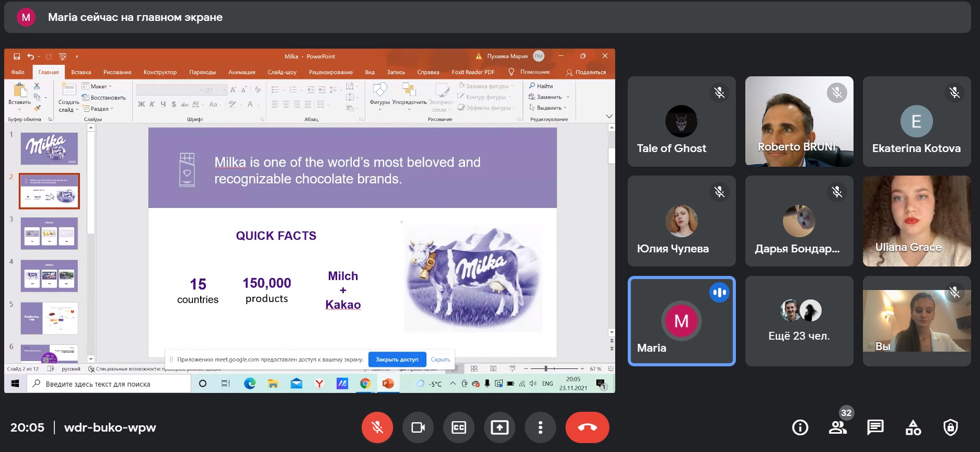The width and height of the screenshot is (980, 452).
Task: Show hidden system tray icons chevron
Action: point(453,384)
